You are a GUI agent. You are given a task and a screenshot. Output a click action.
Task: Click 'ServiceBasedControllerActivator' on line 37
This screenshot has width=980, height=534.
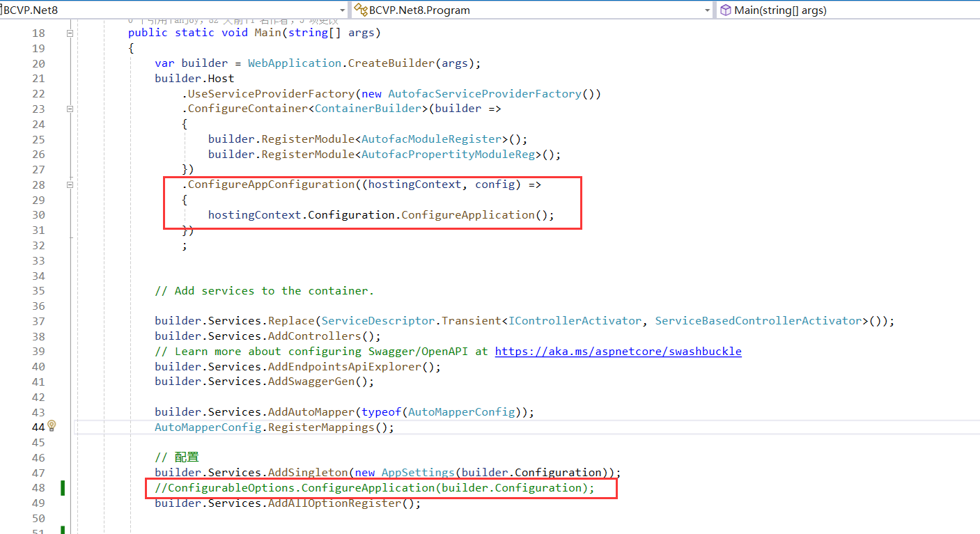point(759,321)
